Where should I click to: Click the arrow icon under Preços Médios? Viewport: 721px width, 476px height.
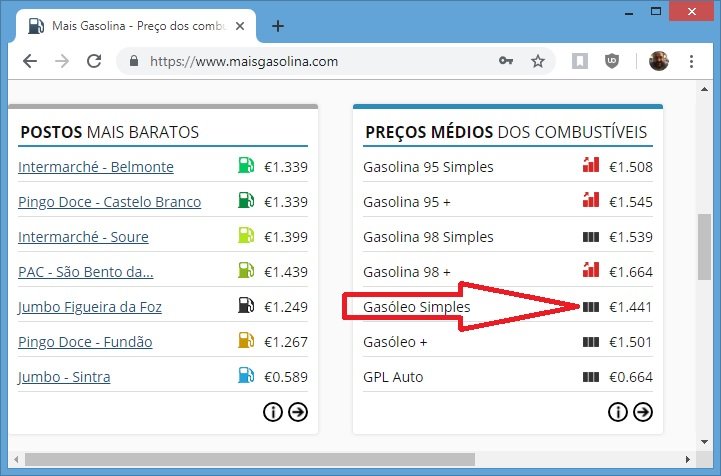(642, 411)
